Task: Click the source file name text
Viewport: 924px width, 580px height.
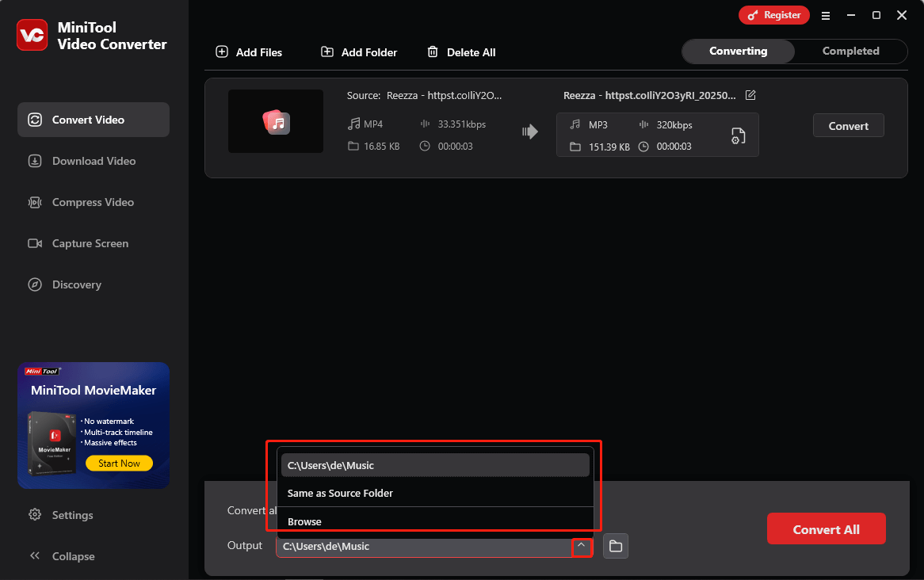Action: pyautogui.click(x=444, y=96)
